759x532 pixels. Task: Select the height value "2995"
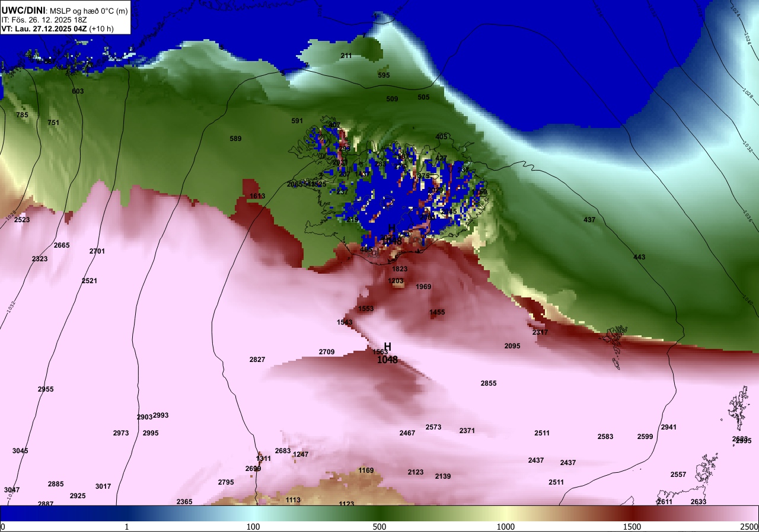[151, 433]
